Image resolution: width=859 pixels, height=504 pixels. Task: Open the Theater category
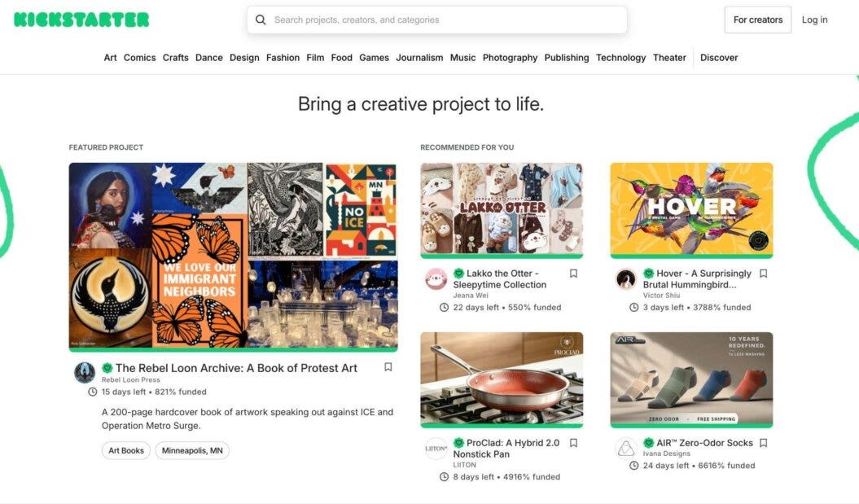[x=669, y=58]
